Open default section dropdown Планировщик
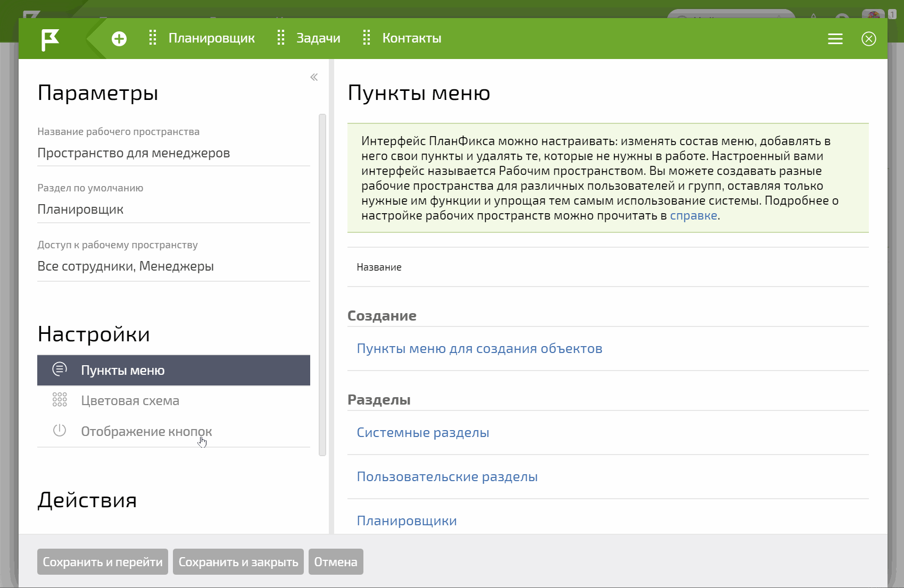The image size is (904, 588). [x=173, y=209]
